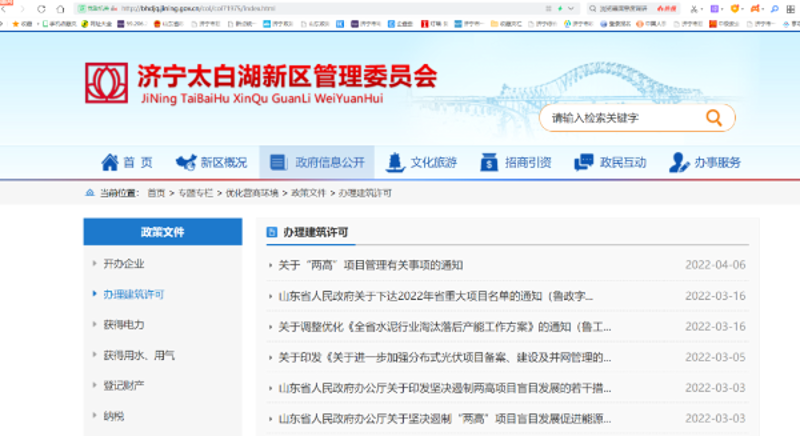Select 登记财产 in the sidebar
The image size is (800, 436).
(x=123, y=386)
